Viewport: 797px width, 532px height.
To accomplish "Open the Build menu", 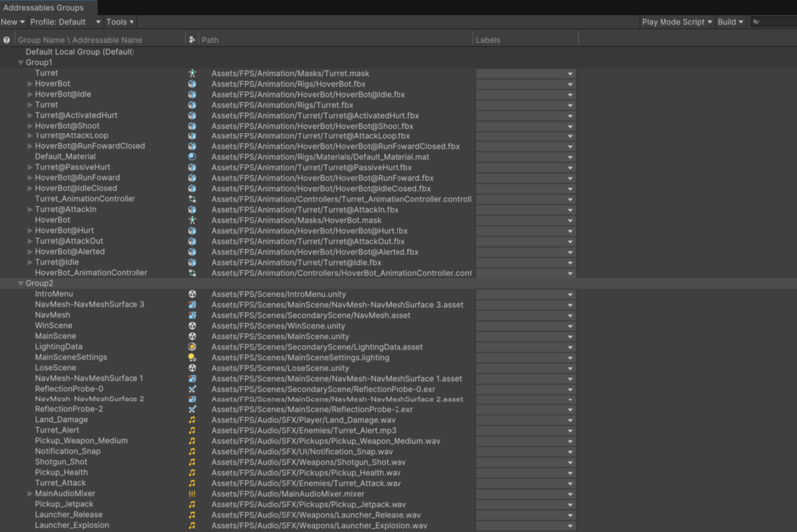I will 730,22.
